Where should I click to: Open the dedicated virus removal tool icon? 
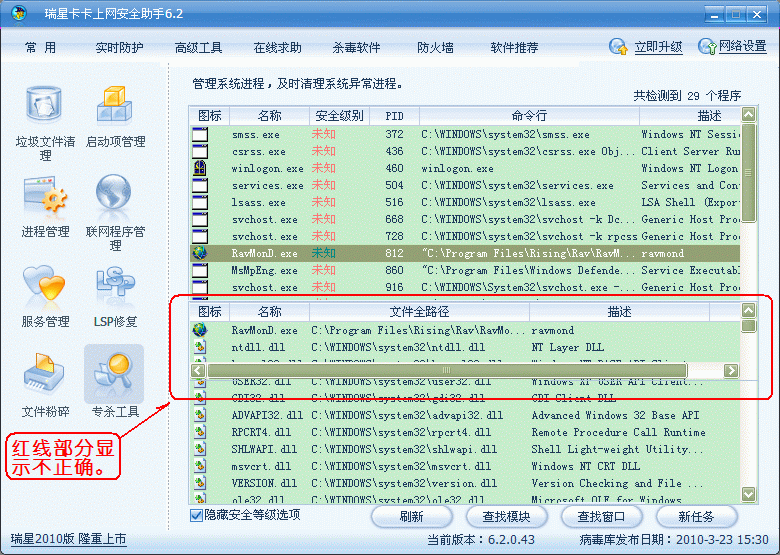(x=114, y=373)
